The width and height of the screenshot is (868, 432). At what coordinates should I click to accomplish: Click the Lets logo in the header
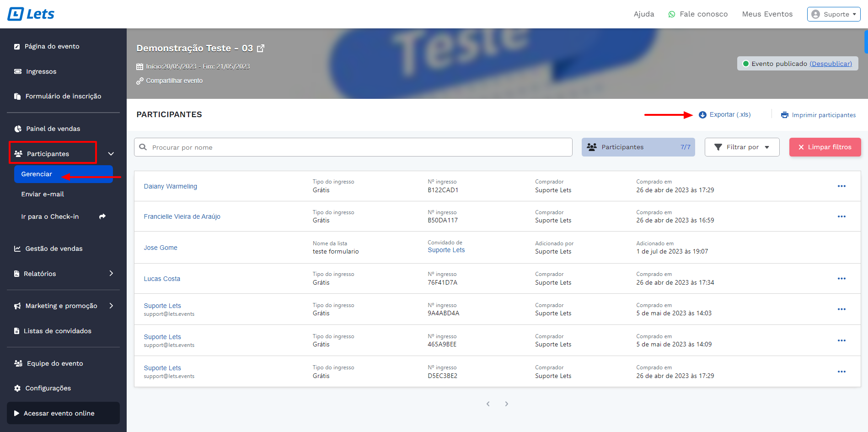coord(31,14)
